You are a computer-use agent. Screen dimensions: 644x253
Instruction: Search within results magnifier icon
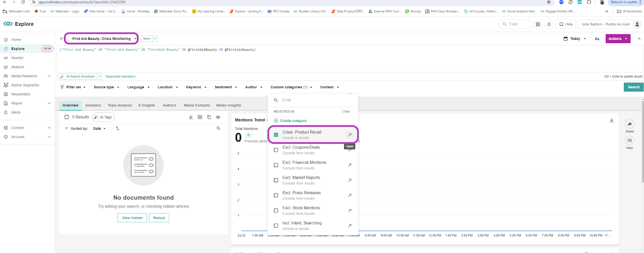point(219,129)
